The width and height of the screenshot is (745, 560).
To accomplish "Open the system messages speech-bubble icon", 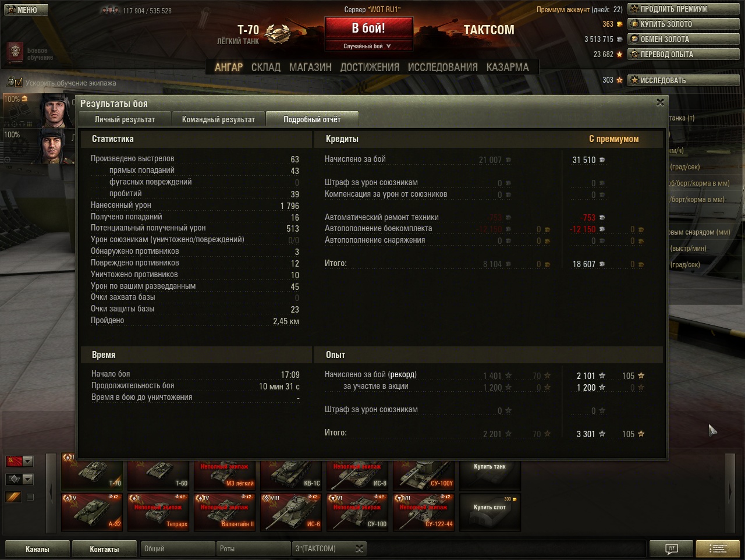I will (671, 549).
